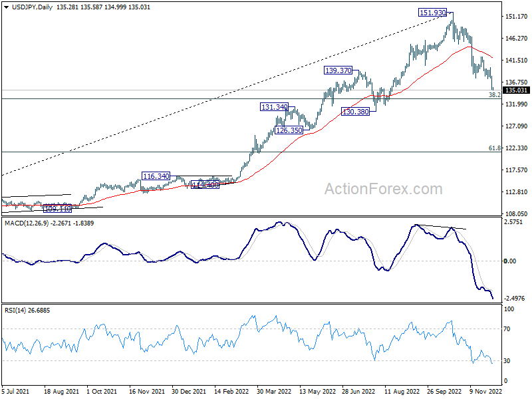Select the 131.340 price label
The image size is (532, 399).
pyautogui.click(x=274, y=107)
